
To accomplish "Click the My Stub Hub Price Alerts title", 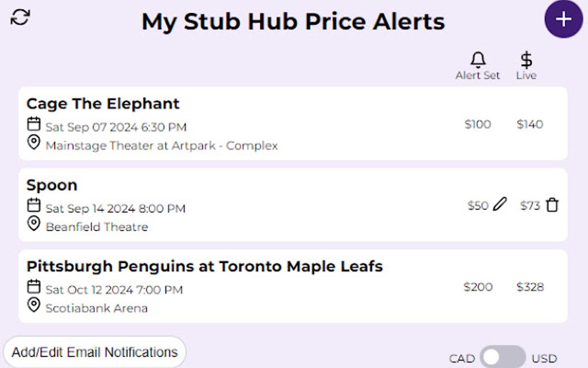I will coord(293,22).
